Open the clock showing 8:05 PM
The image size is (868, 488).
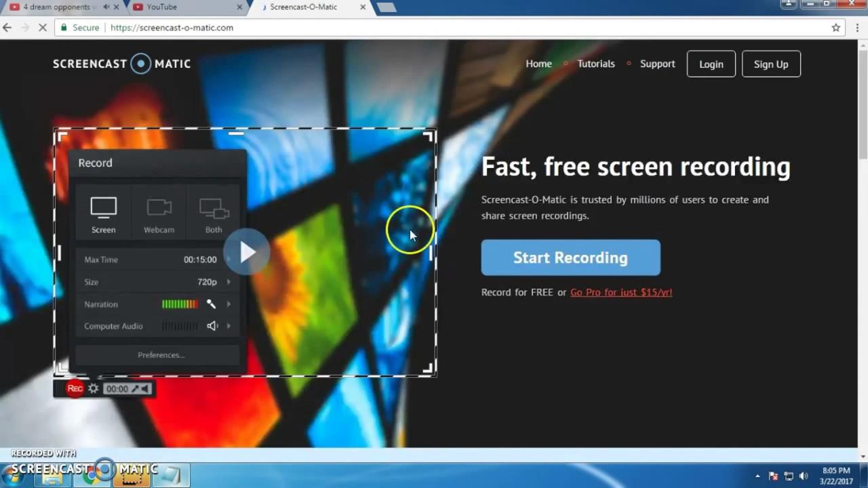point(835,476)
